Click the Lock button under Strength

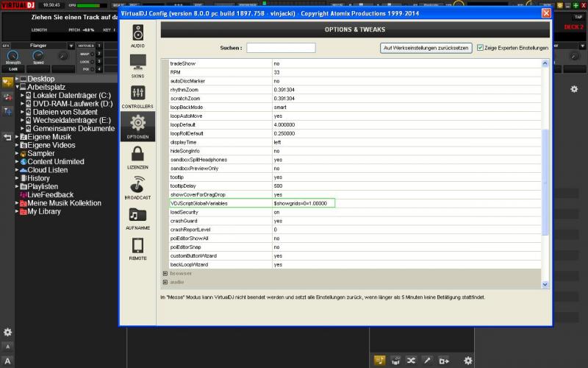pos(13,69)
